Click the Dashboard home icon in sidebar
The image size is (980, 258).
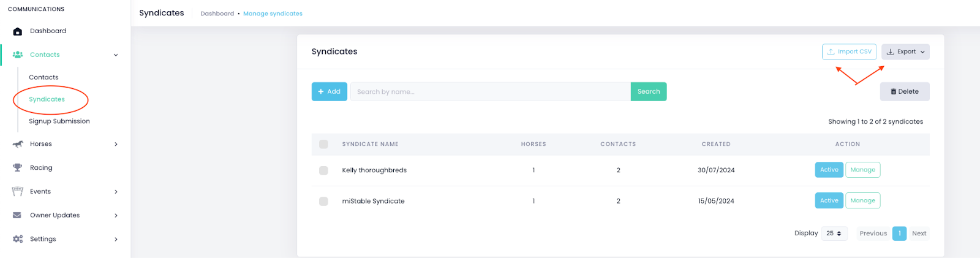click(x=18, y=31)
